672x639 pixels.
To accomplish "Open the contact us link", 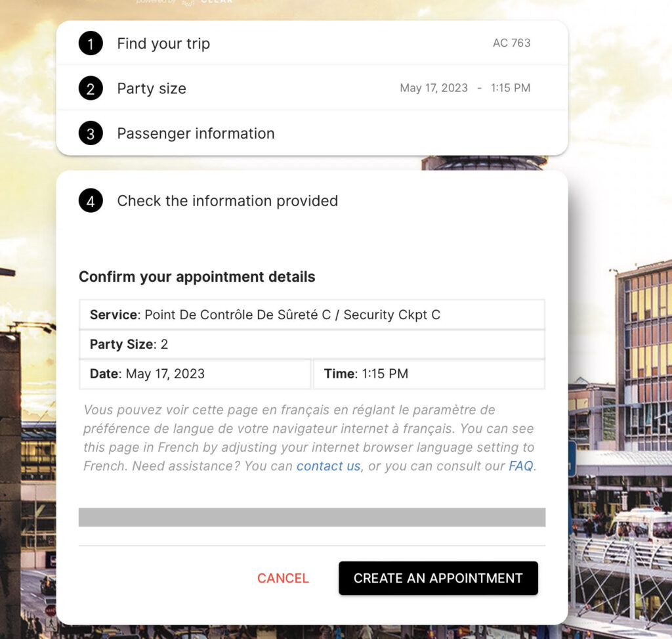I will coord(328,466).
